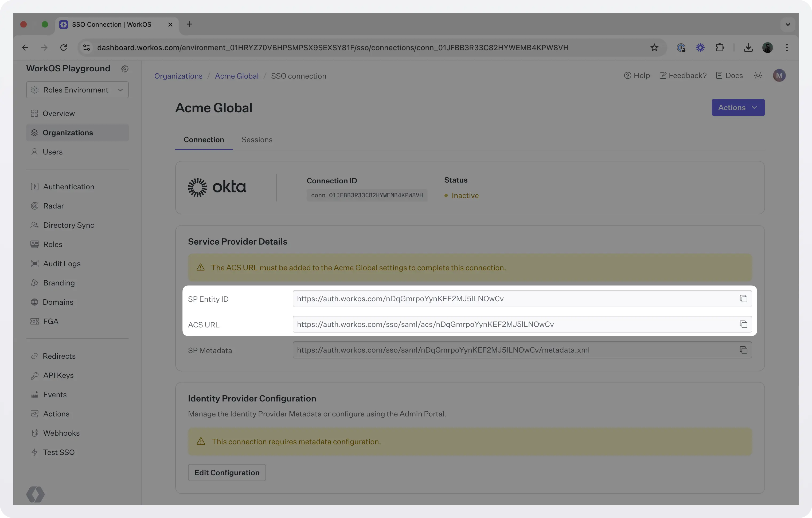Screen dimensions: 812x518
Task: Reload the page
Action: click(x=63, y=48)
